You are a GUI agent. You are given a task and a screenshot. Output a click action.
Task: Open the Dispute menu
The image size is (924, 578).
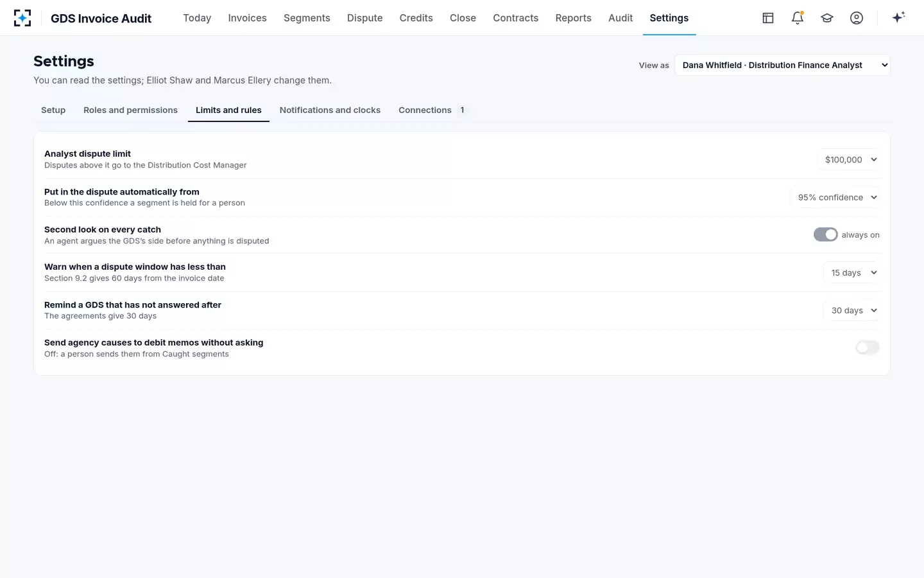(364, 18)
